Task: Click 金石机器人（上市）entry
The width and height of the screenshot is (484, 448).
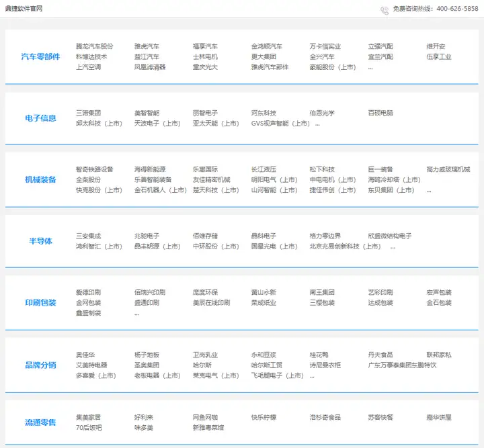Action: (161, 190)
